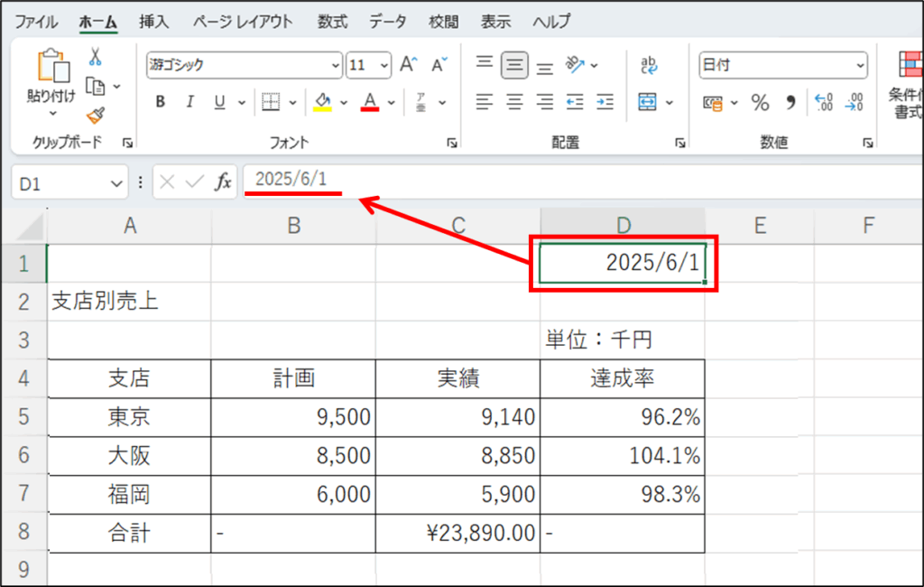Click the Percent Style icon
The width and height of the screenshot is (924, 587).
pos(761,103)
